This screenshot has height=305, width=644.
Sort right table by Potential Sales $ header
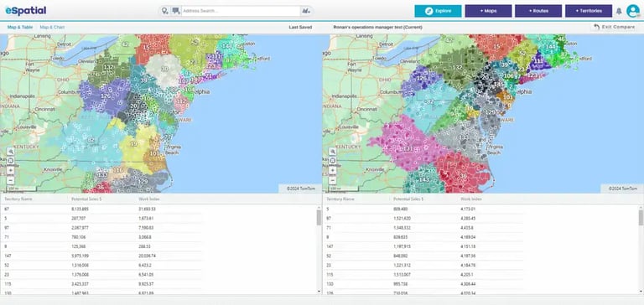pyautogui.click(x=408, y=199)
